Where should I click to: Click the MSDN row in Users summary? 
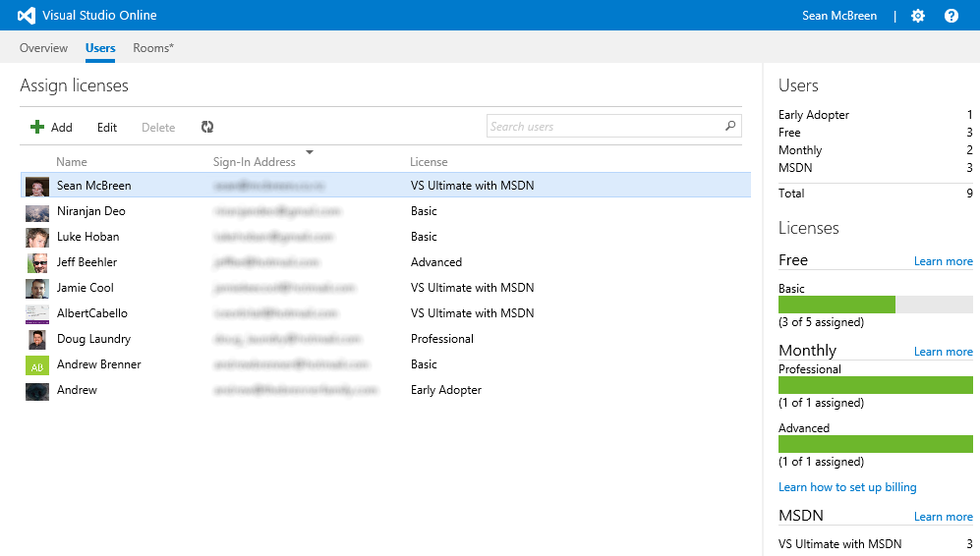click(x=875, y=168)
